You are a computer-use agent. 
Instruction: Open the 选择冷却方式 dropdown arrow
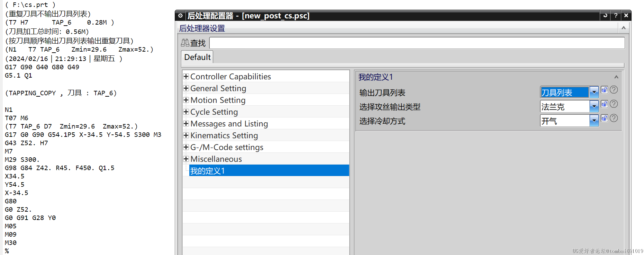point(594,121)
